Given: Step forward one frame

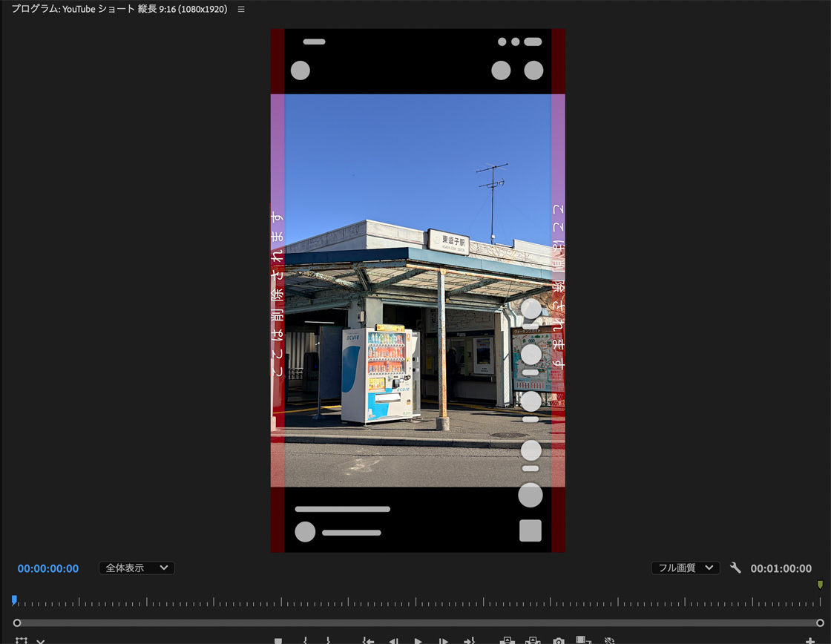Looking at the screenshot, I should (443, 641).
